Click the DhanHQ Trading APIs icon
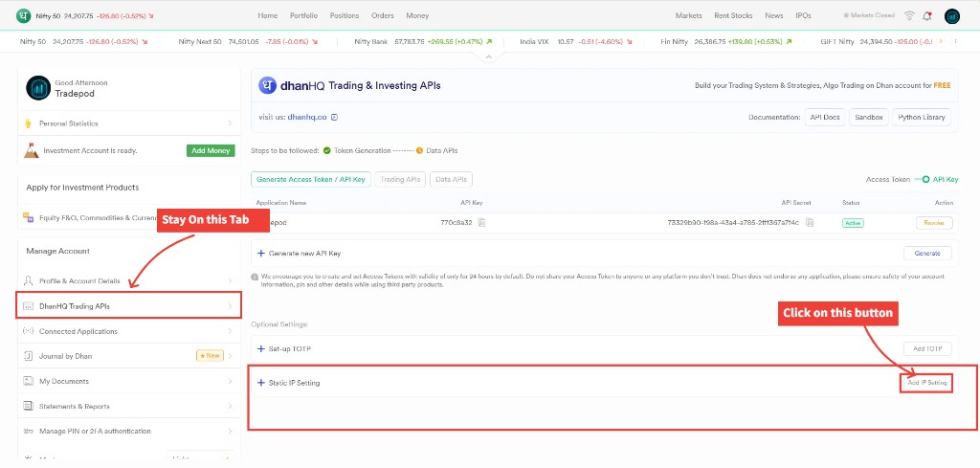The height and width of the screenshot is (468, 980). [28, 306]
